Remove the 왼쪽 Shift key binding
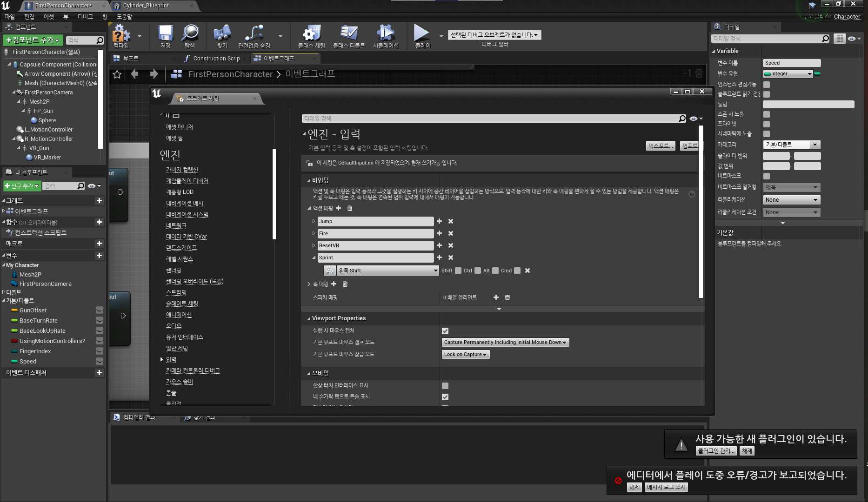868x502 pixels. point(527,271)
